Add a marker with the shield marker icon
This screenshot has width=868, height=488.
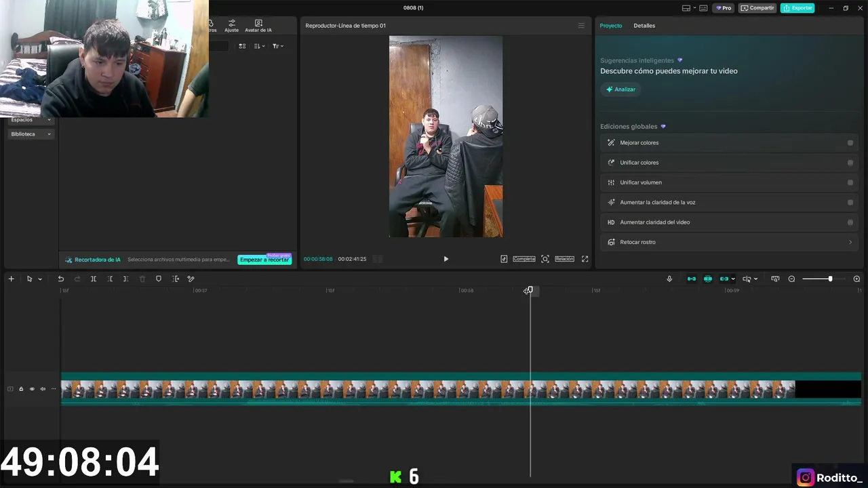point(159,279)
